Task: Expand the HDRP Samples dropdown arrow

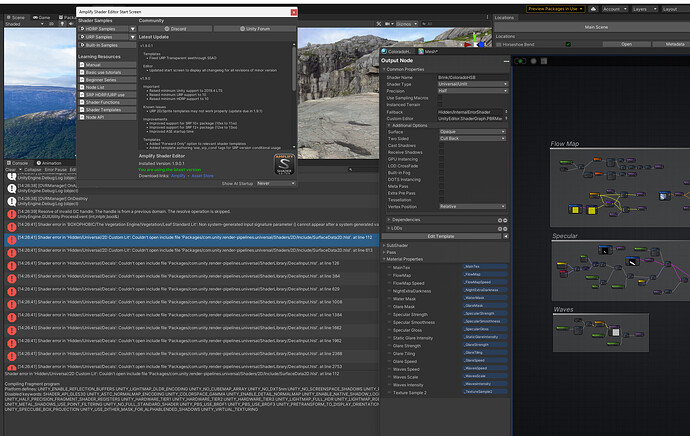Action: coord(132,29)
